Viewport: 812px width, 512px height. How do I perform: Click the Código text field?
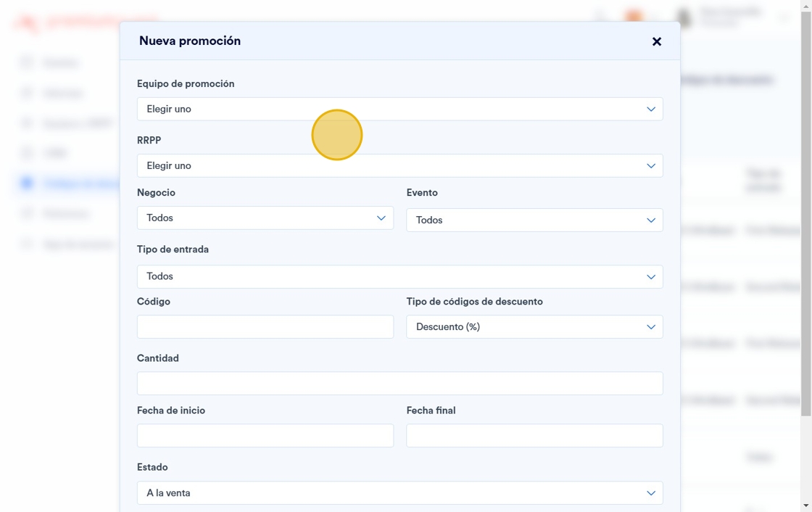coord(265,326)
